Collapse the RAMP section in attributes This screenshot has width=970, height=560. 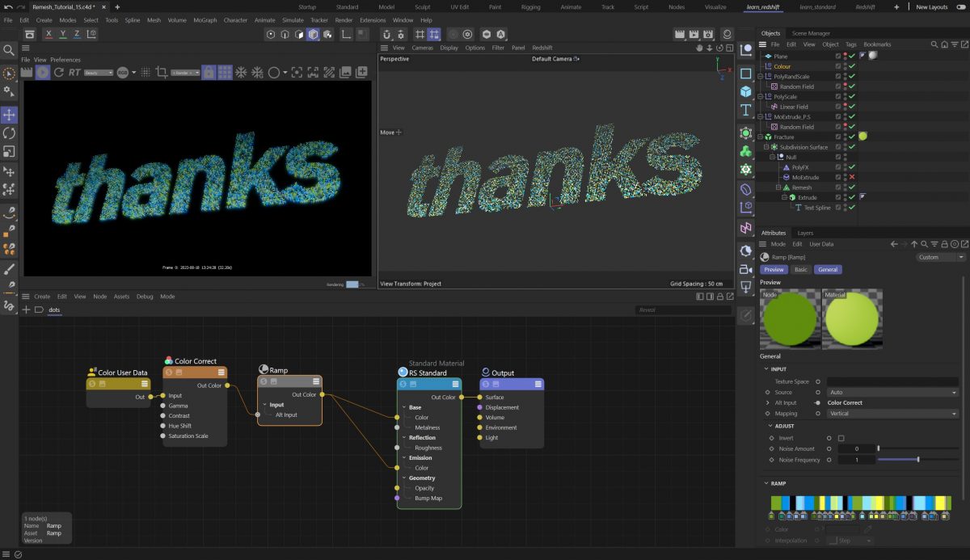[766, 483]
